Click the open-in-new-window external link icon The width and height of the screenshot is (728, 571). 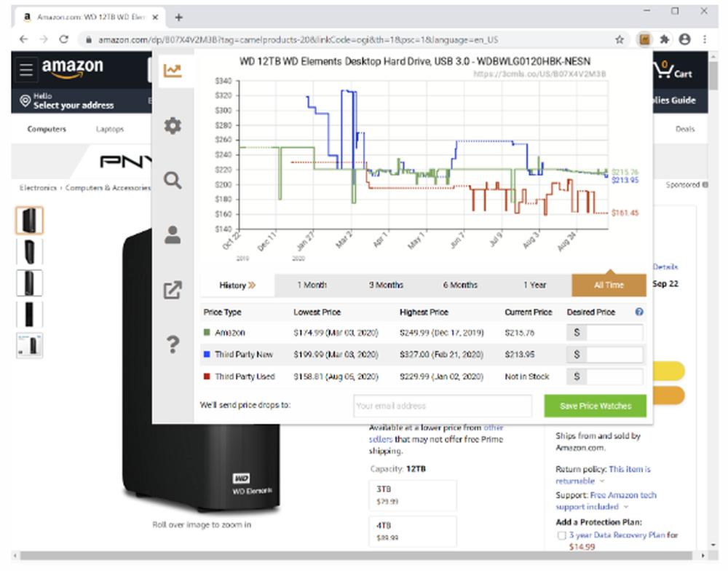coord(173,290)
